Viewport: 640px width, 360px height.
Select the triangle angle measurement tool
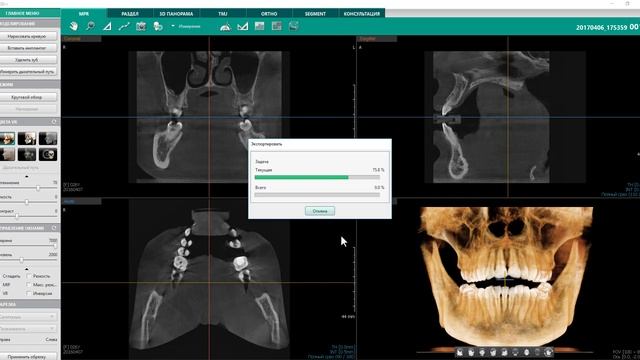coord(107,26)
